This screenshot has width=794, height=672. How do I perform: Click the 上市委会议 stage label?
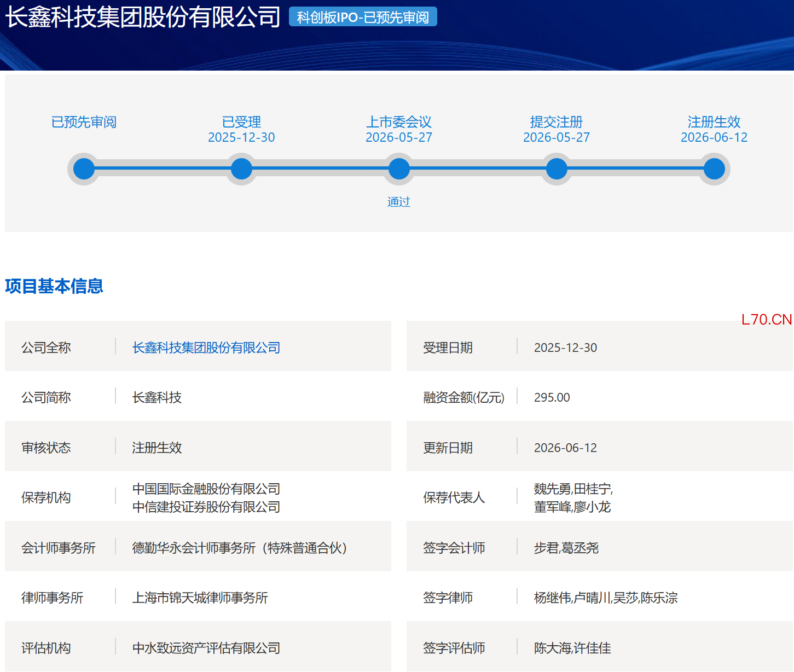tap(399, 122)
